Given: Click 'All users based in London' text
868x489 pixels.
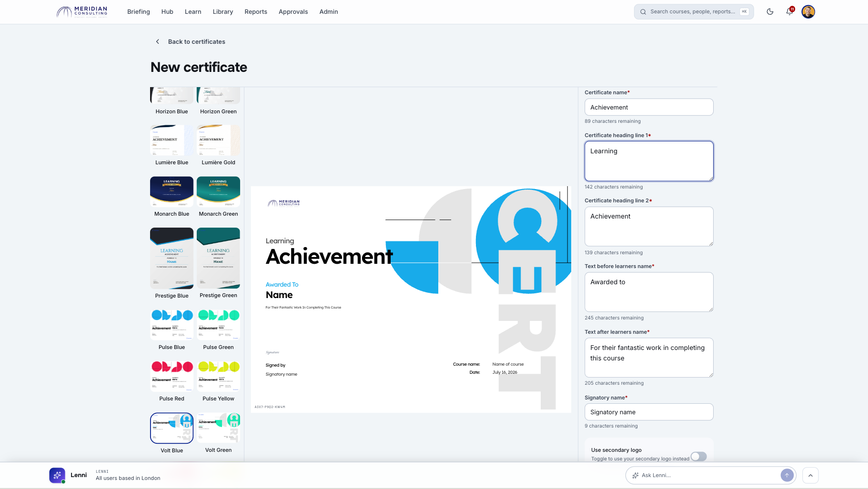Looking at the screenshot, I should pos(128,478).
